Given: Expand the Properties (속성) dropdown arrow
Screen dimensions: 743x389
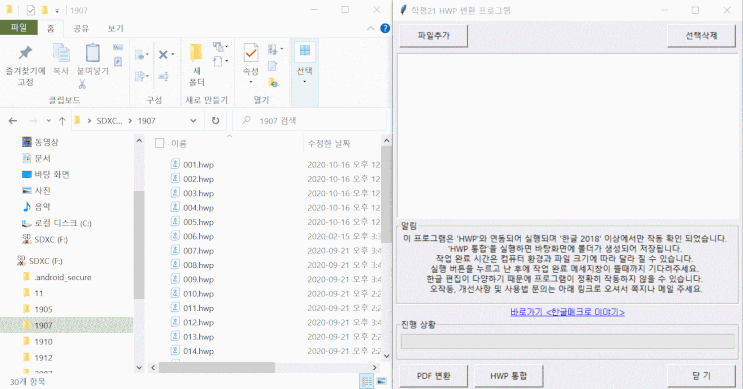Looking at the screenshot, I should click(x=251, y=82).
